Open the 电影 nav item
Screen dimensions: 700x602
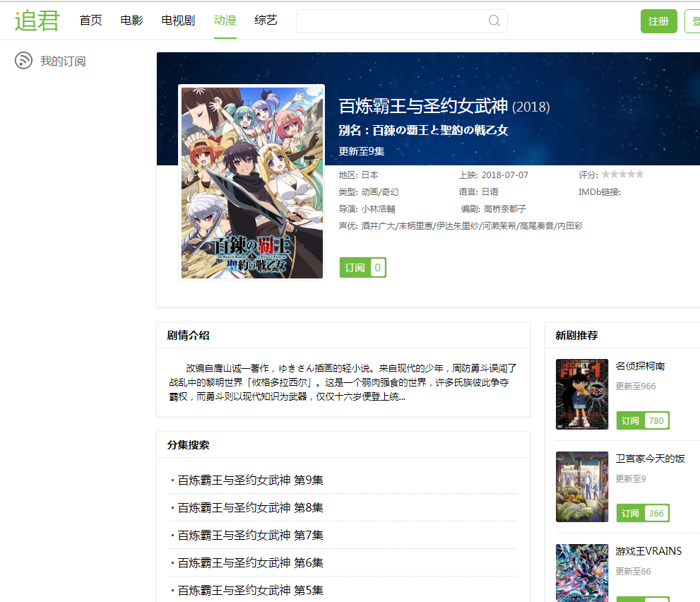click(131, 20)
